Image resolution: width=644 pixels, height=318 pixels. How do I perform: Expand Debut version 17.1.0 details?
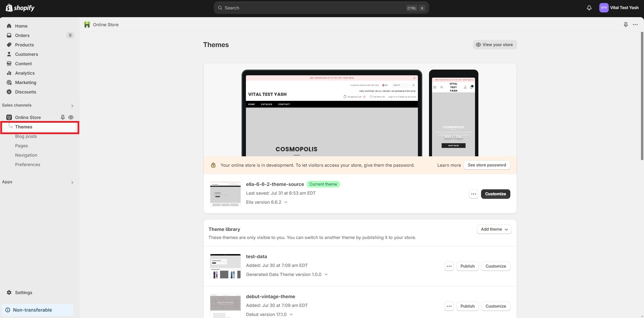291,315
